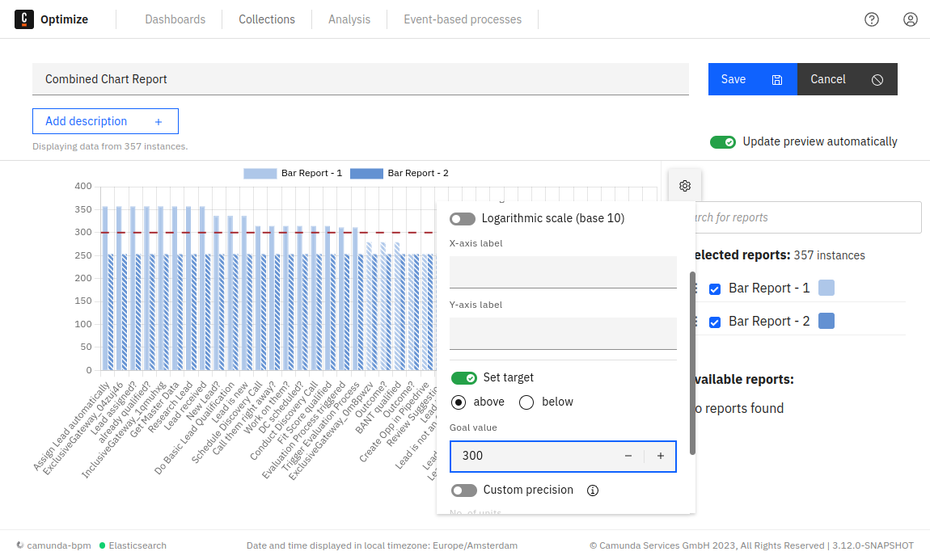Navigate to Event-based processes
This screenshot has width=930, height=560.
point(462,19)
